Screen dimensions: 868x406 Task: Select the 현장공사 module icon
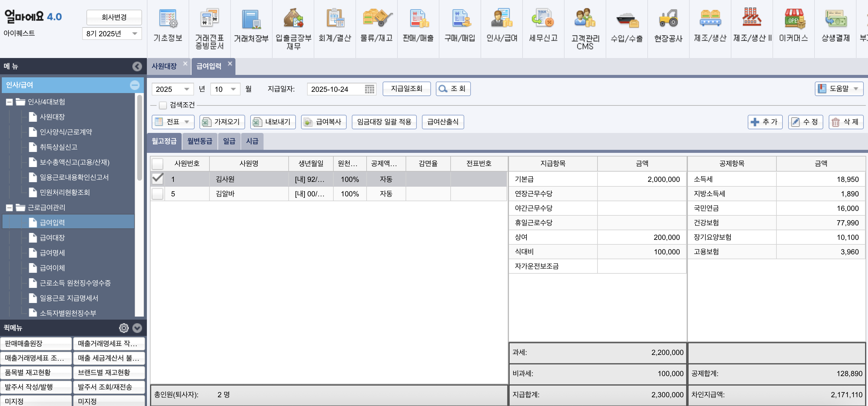click(x=668, y=24)
